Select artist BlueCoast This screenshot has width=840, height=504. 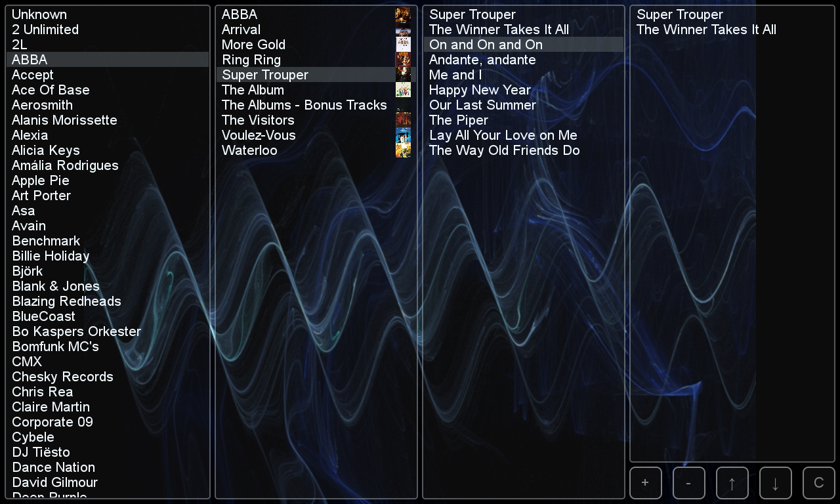pos(108,316)
